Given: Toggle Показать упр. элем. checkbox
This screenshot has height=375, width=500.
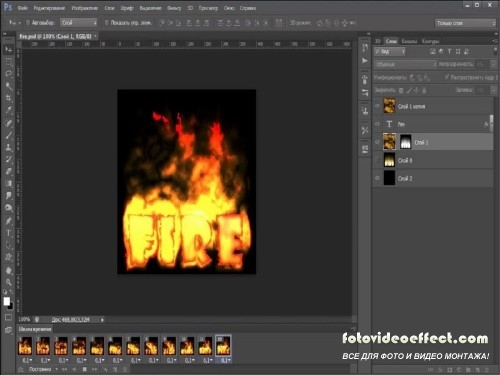Looking at the screenshot, I should [x=107, y=23].
